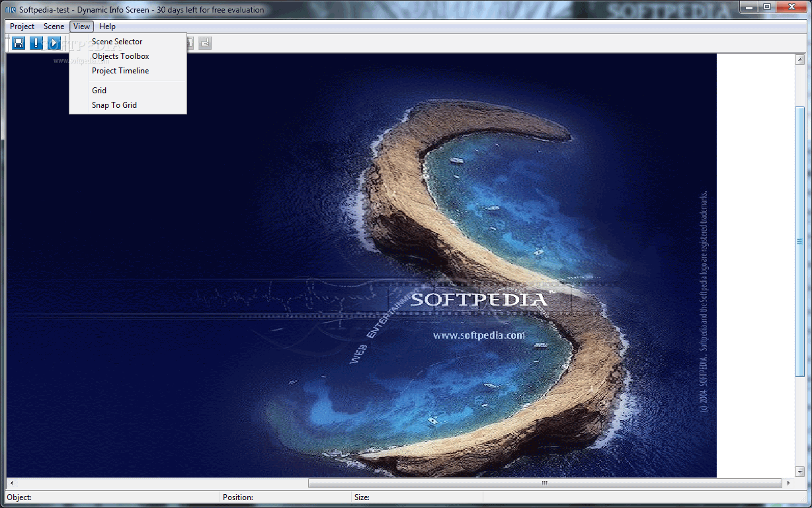Choose Objects Toolbox from View menu
Image resolution: width=812 pixels, height=508 pixels.
click(x=128, y=56)
